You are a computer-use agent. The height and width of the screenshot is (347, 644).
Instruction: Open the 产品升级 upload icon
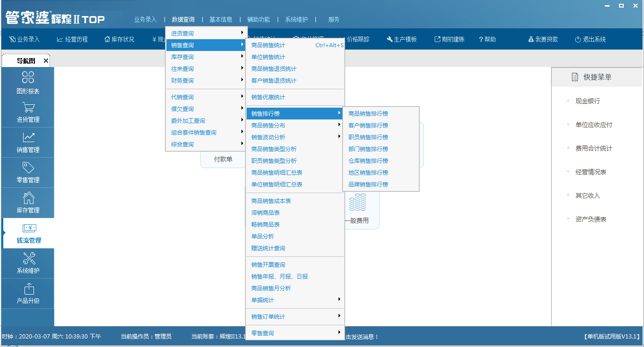point(29,289)
